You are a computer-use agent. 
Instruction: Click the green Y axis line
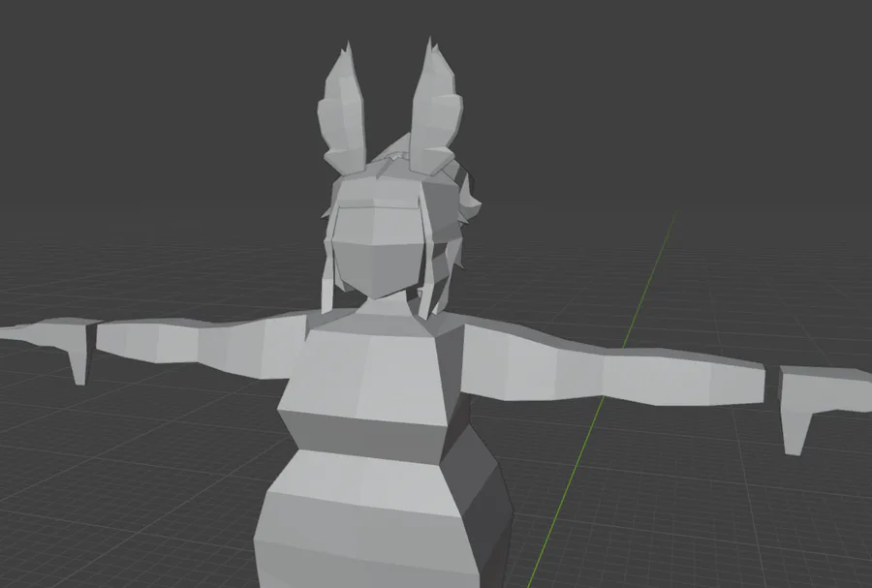[602, 398]
